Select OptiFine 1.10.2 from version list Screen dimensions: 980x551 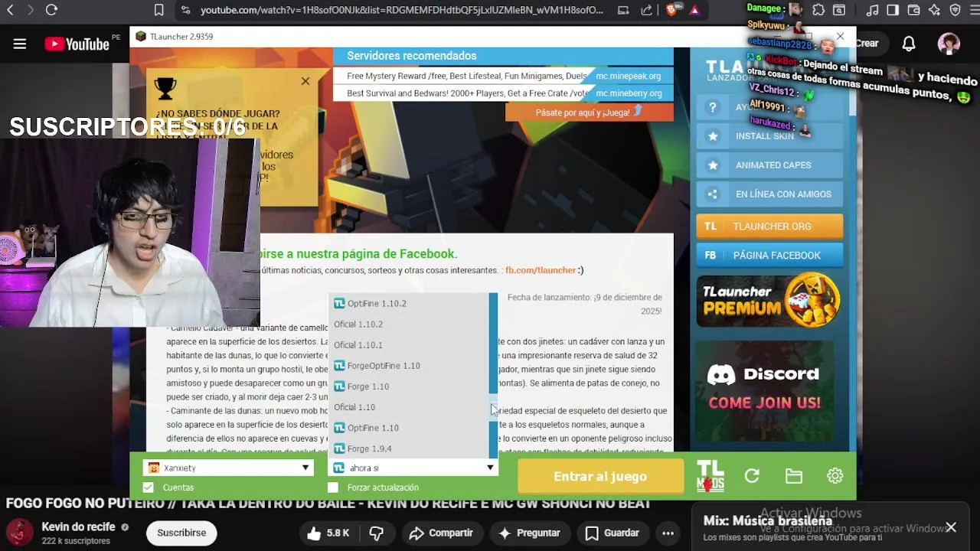tap(409, 303)
